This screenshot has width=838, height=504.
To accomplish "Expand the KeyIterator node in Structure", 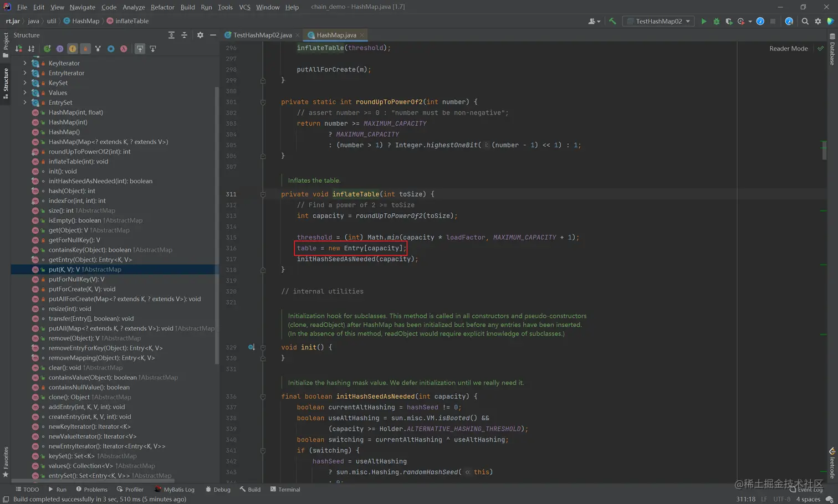I will 24,63.
